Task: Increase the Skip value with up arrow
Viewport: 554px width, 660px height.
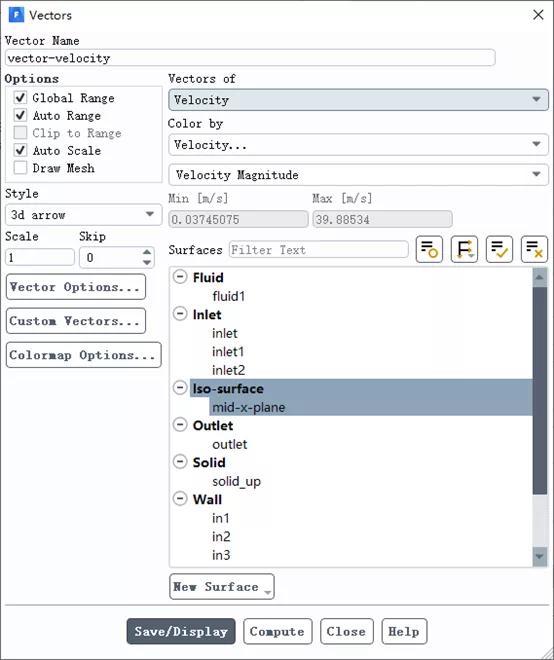Action: pyautogui.click(x=146, y=252)
